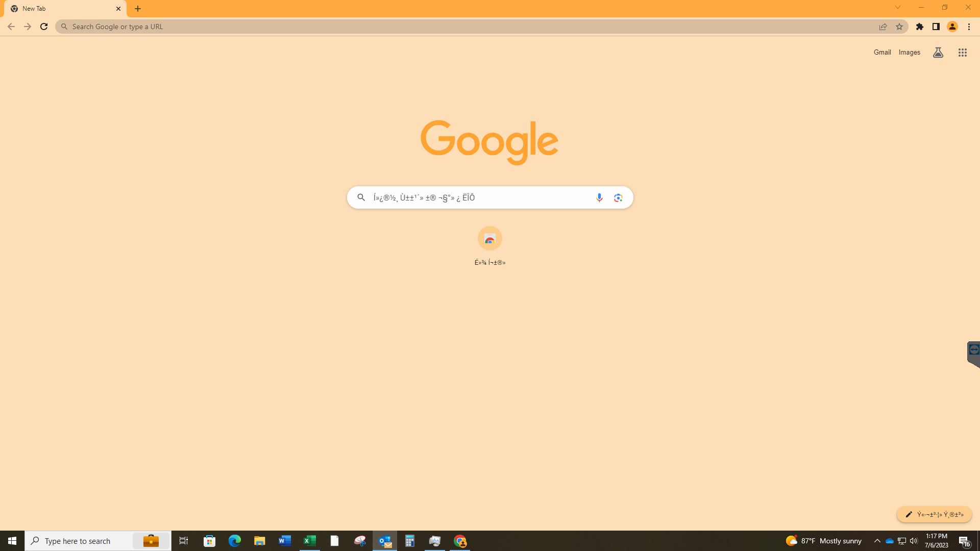
Task: Click the browser tab strip dropdown
Action: [x=898, y=8]
